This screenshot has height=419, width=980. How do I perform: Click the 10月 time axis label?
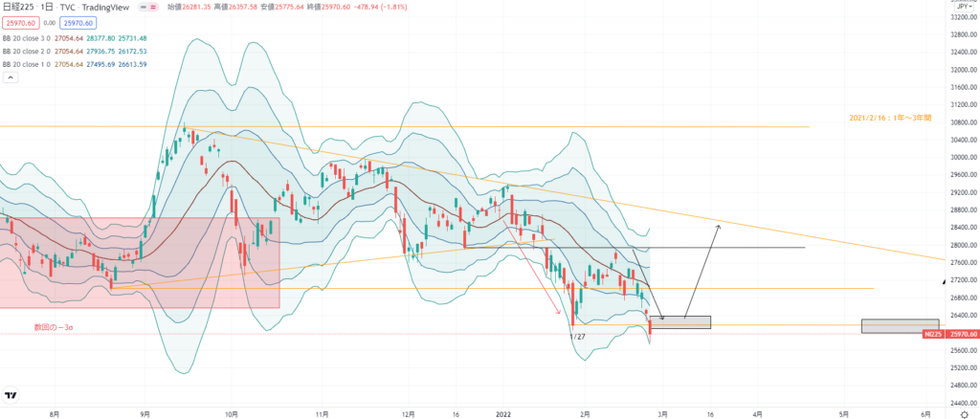tap(232, 414)
